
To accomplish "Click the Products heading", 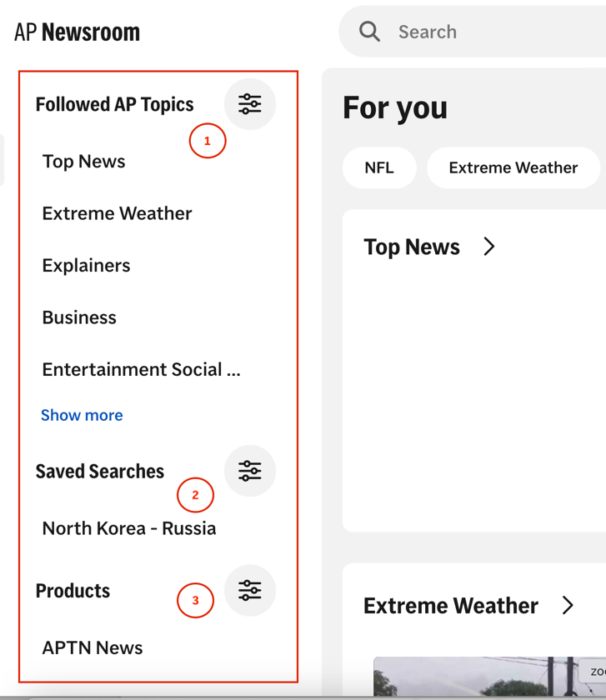I will click(73, 591).
